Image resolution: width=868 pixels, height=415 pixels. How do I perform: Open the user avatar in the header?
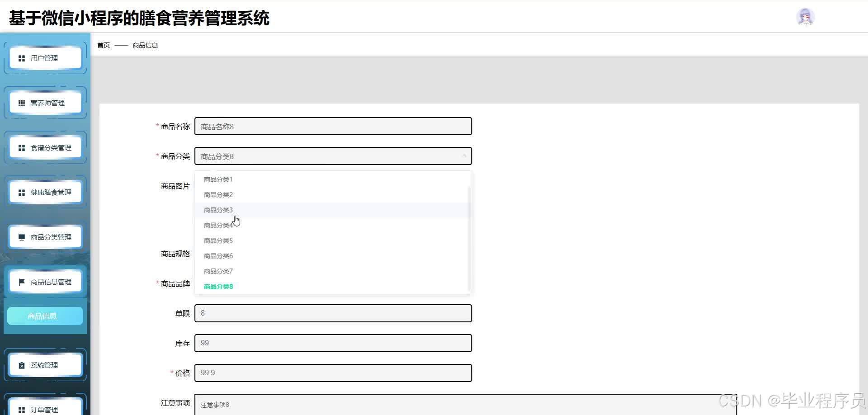pos(805,17)
